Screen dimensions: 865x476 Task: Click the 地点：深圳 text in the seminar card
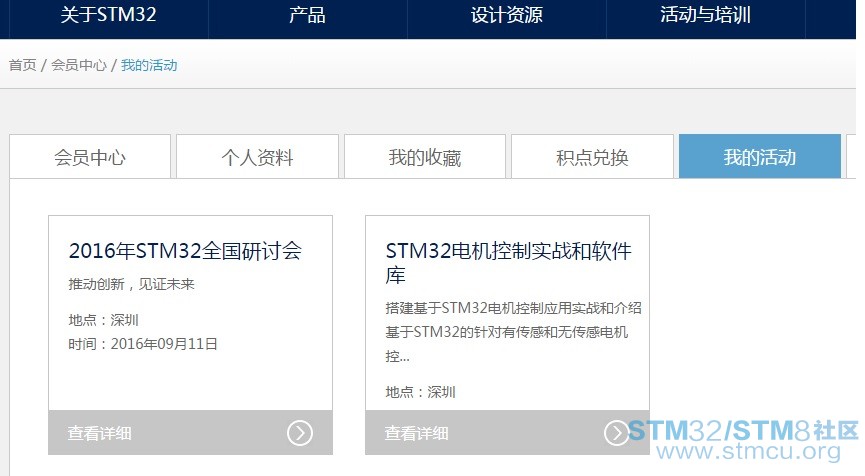103,320
